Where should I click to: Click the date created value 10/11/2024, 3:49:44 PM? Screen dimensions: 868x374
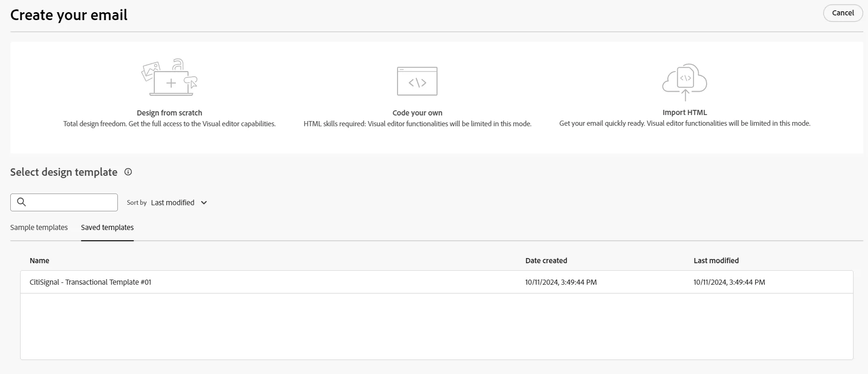[x=561, y=282]
